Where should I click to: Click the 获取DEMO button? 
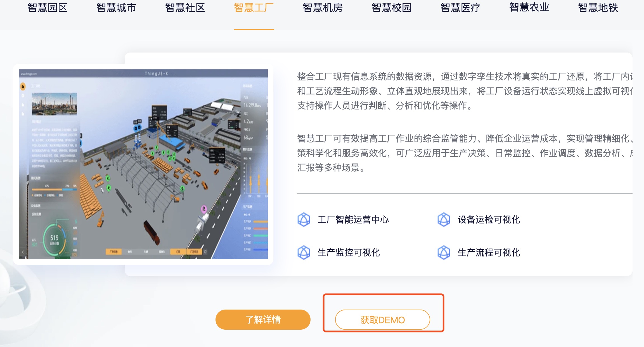pos(382,320)
